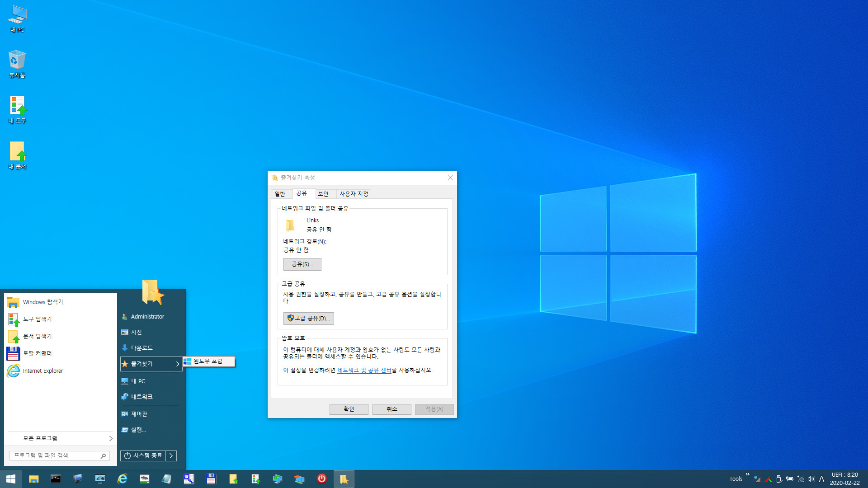Open the blue floppy disk taskbar icon
The image size is (868, 488).
point(211,479)
